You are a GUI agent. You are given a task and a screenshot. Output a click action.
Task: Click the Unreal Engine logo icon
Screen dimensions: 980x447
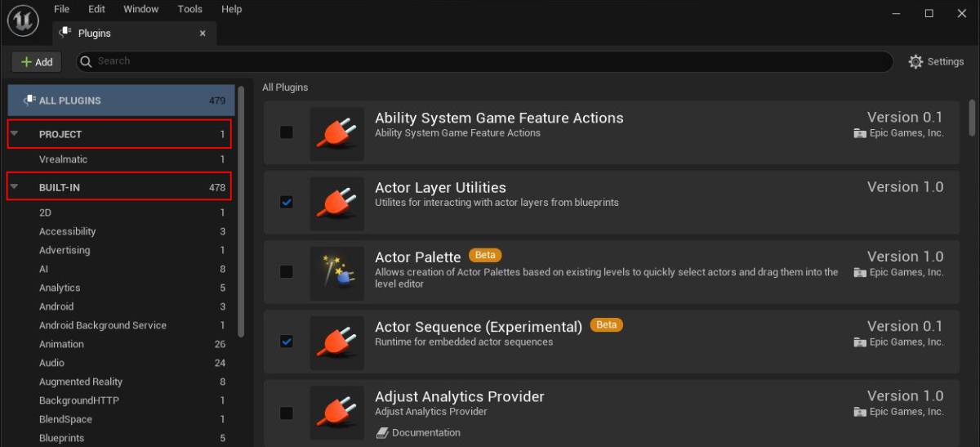tap(24, 21)
